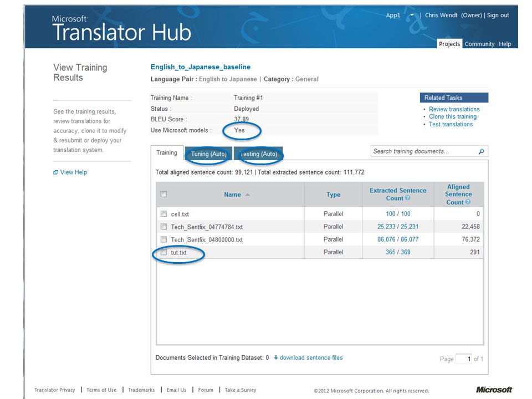Viewport: 532px width, 399px height.
Task: Switch to the Training tab
Action: [x=167, y=153]
